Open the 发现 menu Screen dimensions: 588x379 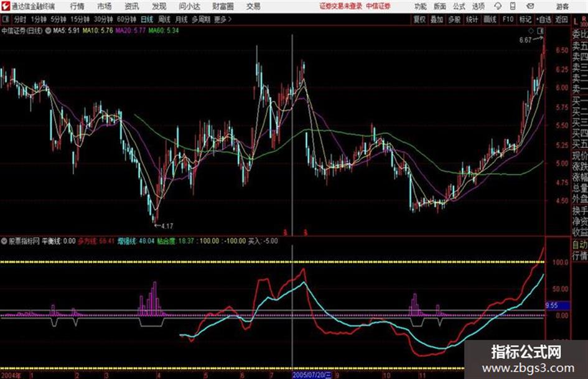pos(159,6)
